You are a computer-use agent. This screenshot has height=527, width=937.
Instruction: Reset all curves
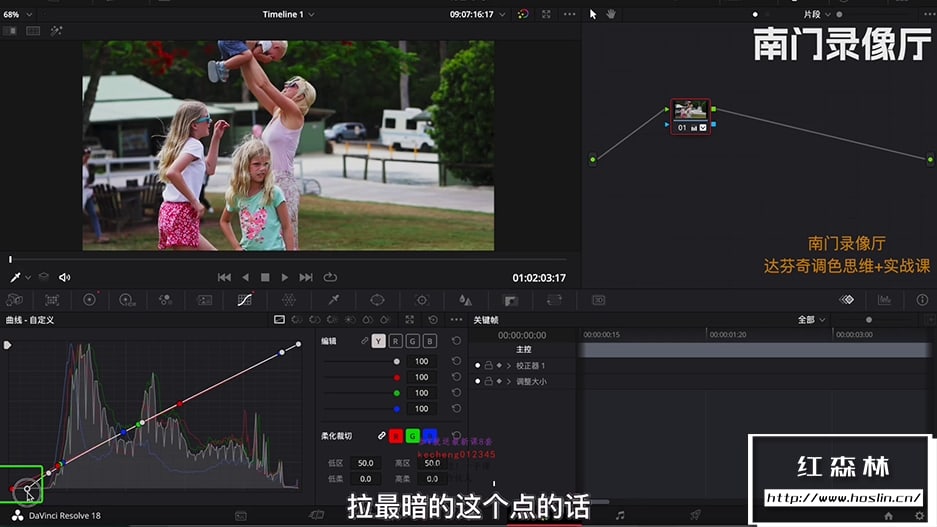[433, 320]
